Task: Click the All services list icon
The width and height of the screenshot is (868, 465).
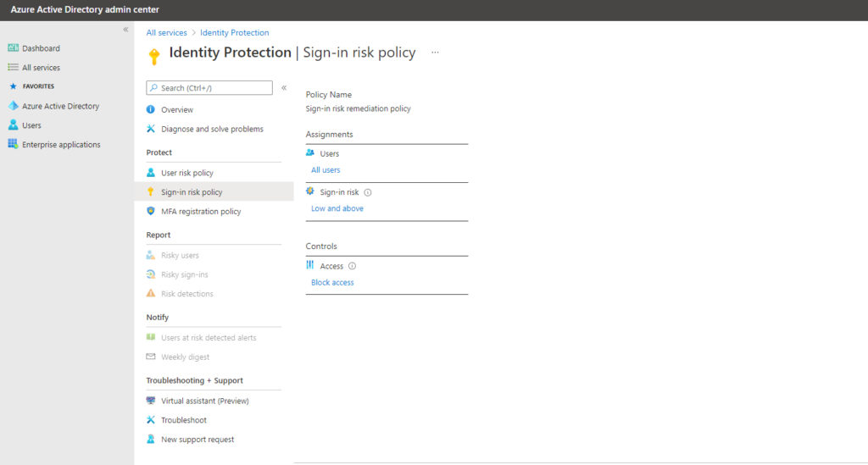Action: [x=13, y=68]
